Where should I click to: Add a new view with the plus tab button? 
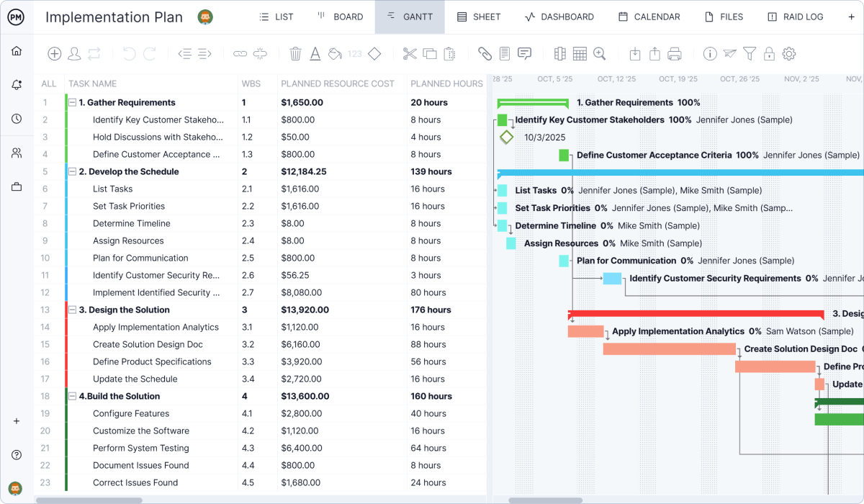click(851, 16)
